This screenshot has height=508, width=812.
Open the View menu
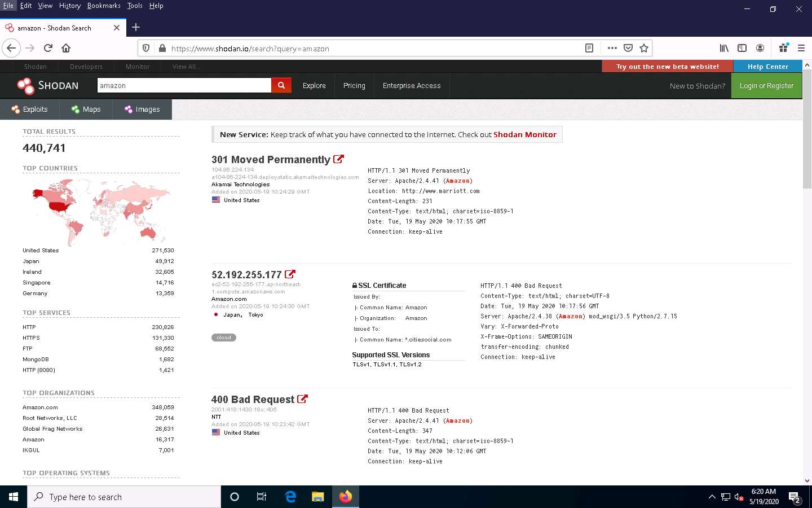pyautogui.click(x=45, y=6)
